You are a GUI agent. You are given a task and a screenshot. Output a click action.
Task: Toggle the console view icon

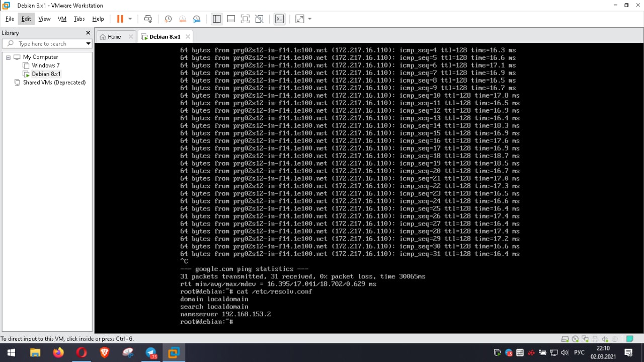279,19
